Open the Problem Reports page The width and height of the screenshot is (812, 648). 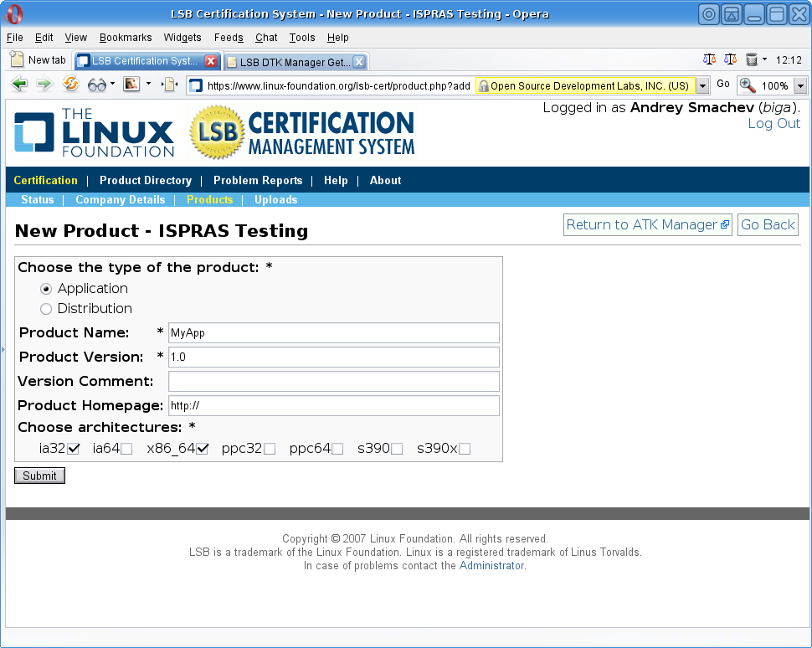(x=258, y=180)
